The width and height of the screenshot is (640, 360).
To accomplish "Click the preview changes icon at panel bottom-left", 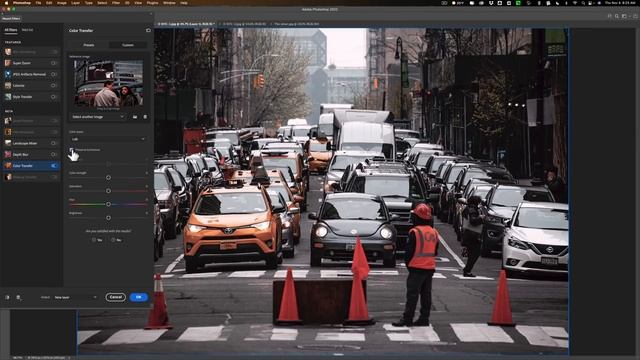I will point(7,298).
